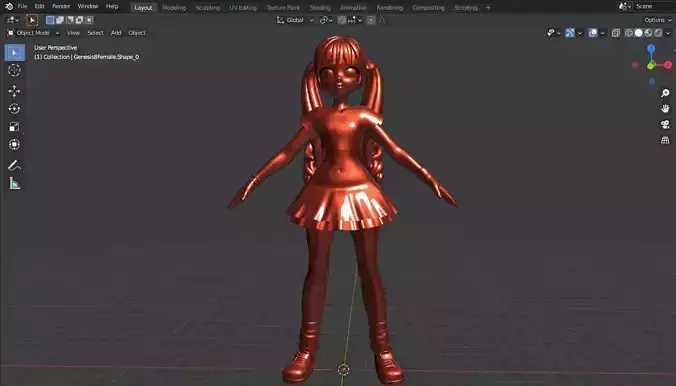The image size is (676, 386).
Task: Open the File menu
Action: tap(22, 6)
